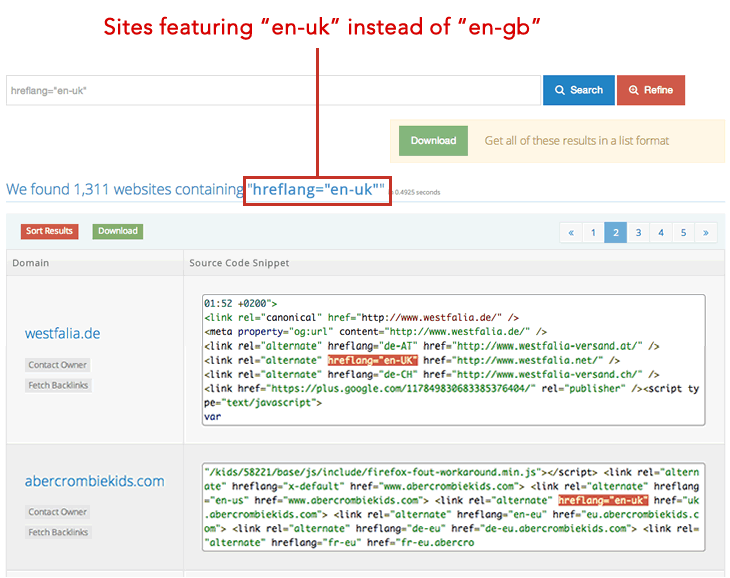Click Fetch Backlinks under westfalia.de
This screenshot has height=578, width=730.
coord(58,385)
